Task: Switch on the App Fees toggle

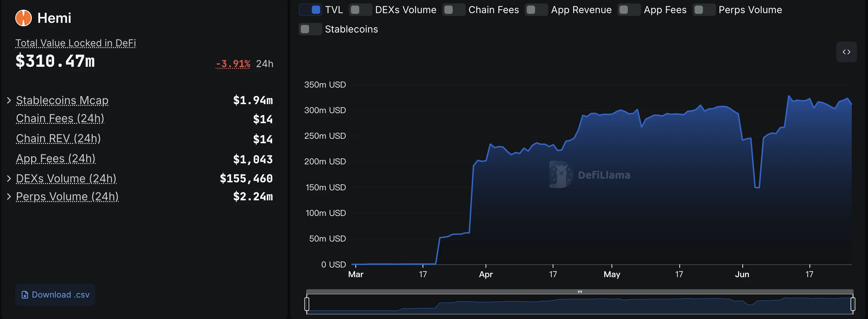Action: click(x=629, y=10)
